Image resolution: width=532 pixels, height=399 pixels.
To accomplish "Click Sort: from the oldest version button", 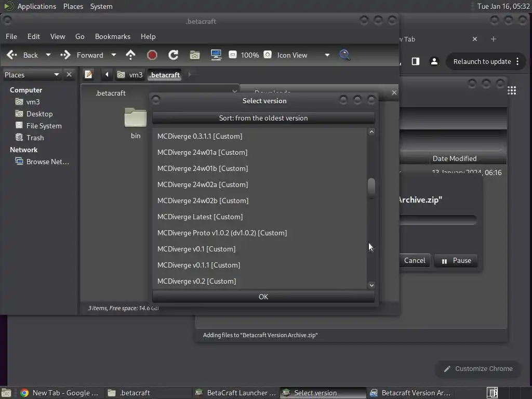I will click(263, 118).
